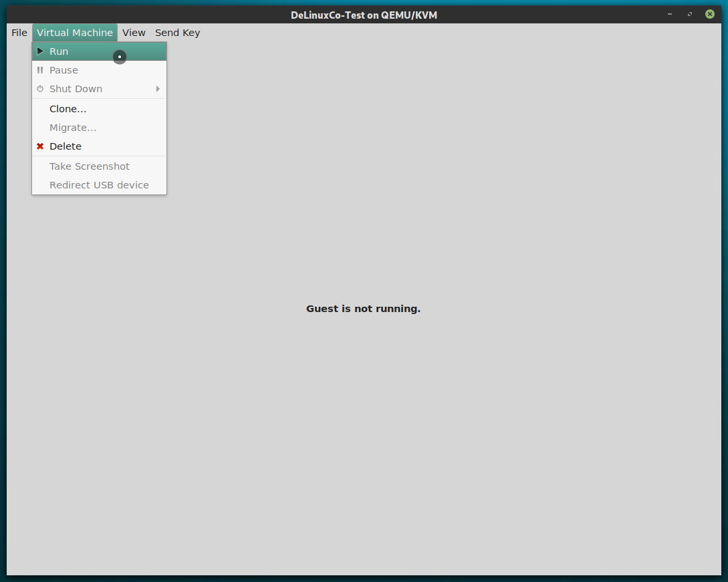Click the Run play triangle icon

(40, 51)
